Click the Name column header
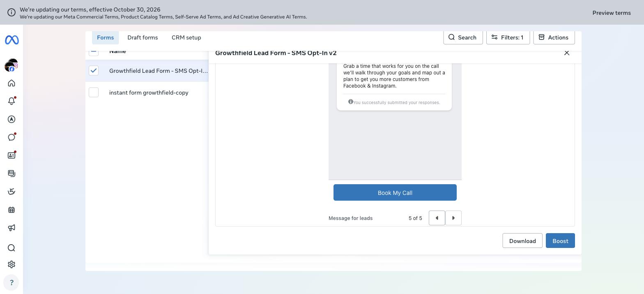The height and width of the screenshot is (294, 644). pyautogui.click(x=117, y=51)
